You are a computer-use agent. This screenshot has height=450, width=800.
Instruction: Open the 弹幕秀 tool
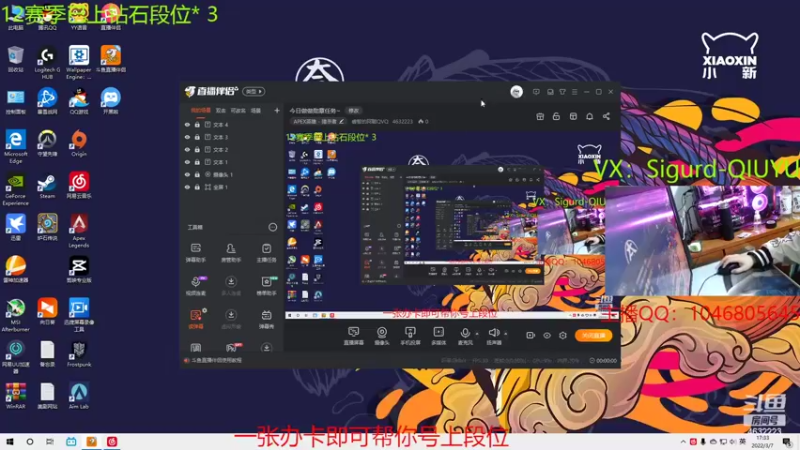coord(266,319)
